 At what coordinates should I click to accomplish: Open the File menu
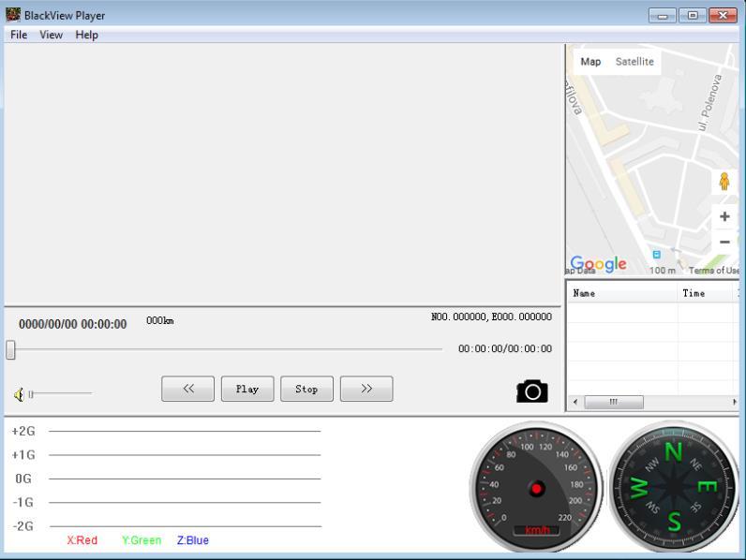(19, 35)
